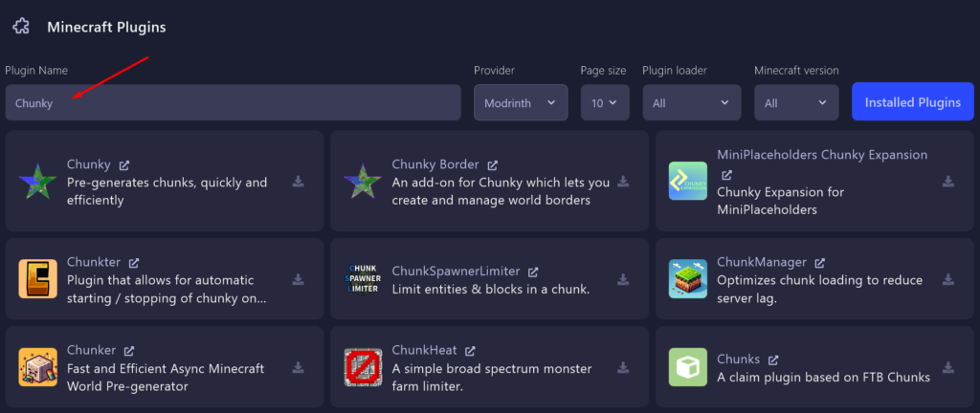This screenshot has width=980, height=413.
Task: Expand the Plugin loader dropdown
Action: tap(691, 102)
